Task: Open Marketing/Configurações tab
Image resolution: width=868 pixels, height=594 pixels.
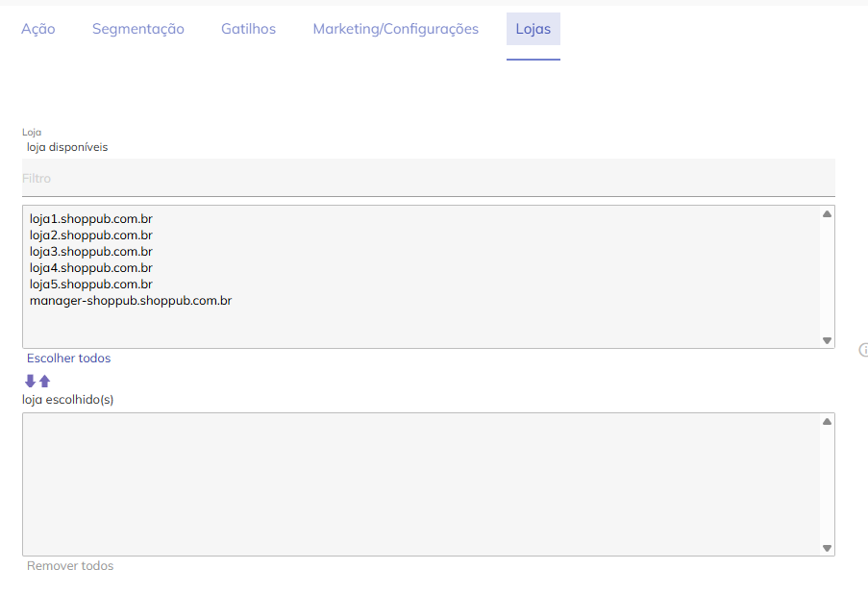Action: click(x=395, y=29)
